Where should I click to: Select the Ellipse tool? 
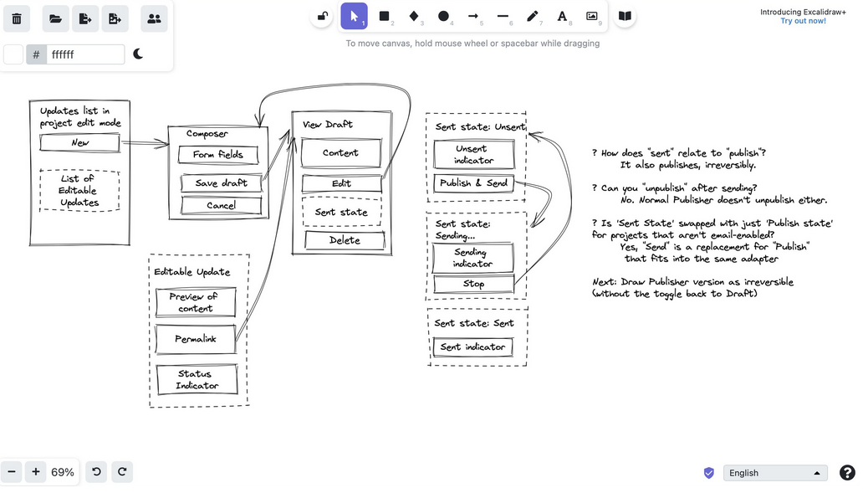[444, 16]
